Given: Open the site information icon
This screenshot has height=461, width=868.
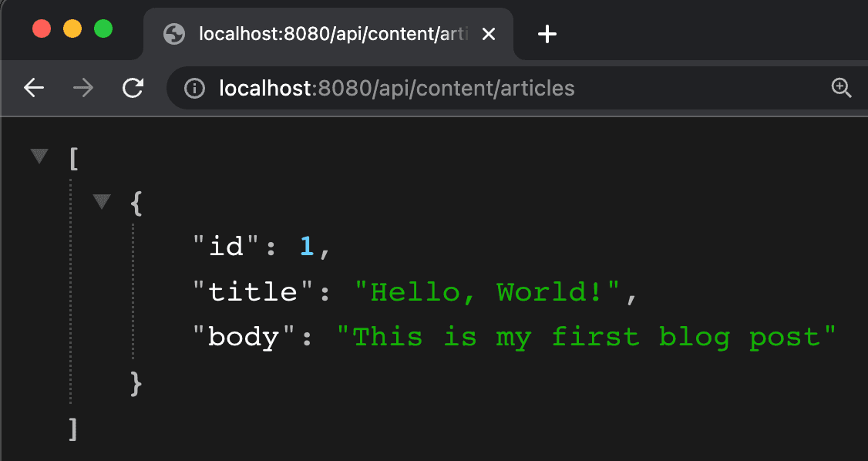Looking at the screenshot, I should tap(194, 89).
